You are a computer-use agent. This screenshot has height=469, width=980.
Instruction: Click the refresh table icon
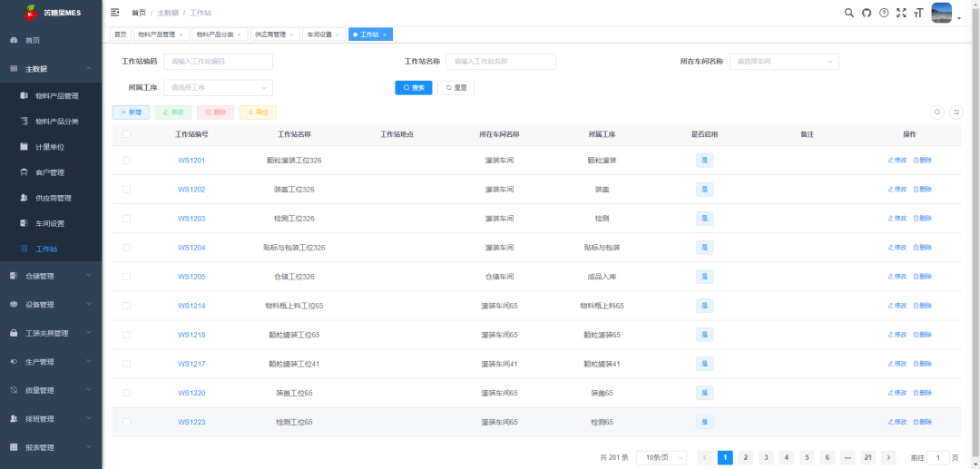pyautogui.click(x=955, y=112)
